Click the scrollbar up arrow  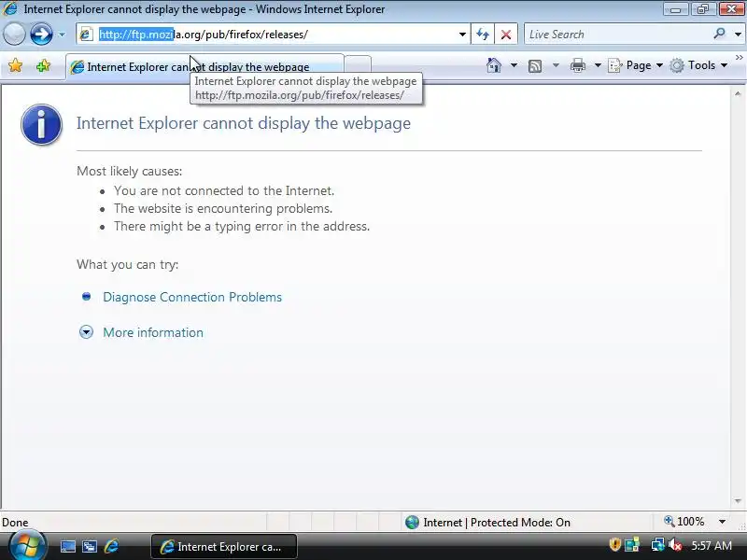tap(738, 94)
